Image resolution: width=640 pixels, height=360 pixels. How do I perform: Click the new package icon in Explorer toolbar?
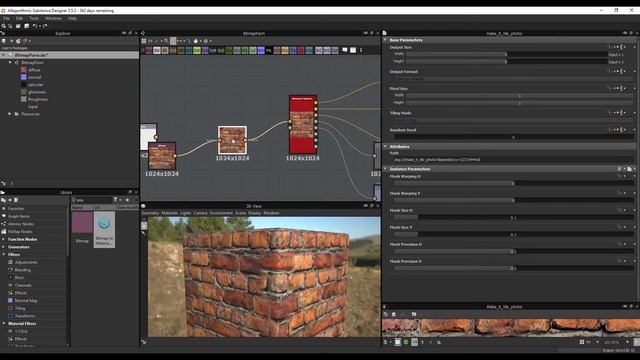click(x=4, y=41)
